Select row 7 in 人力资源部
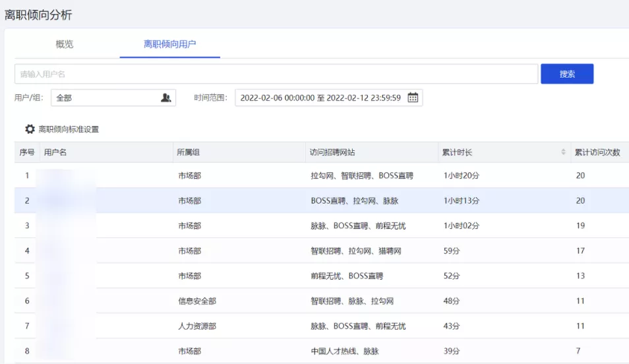Screen dimensions: 629x364 (321, 326)
